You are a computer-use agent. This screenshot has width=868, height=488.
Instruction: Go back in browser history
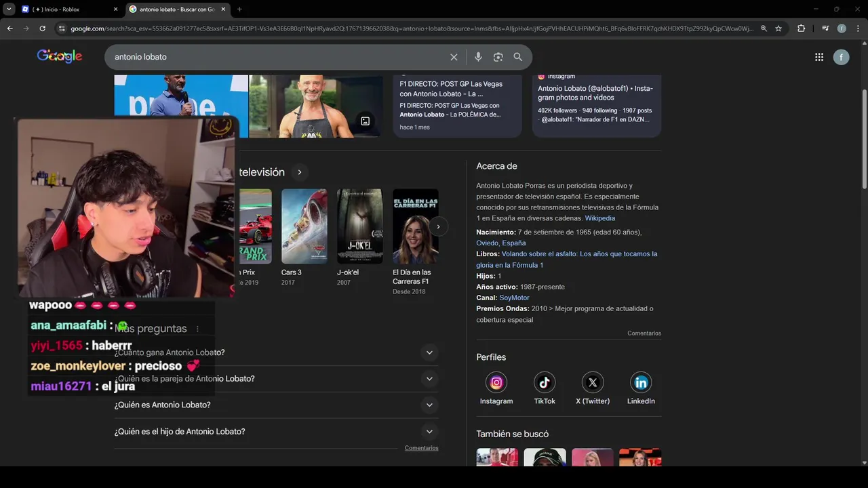(x=9, y=28)
